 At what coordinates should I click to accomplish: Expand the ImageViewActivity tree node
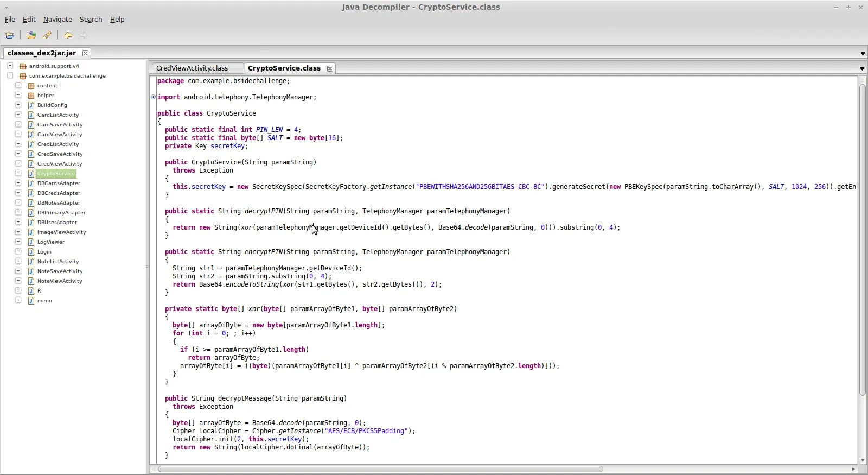(18, 232)
